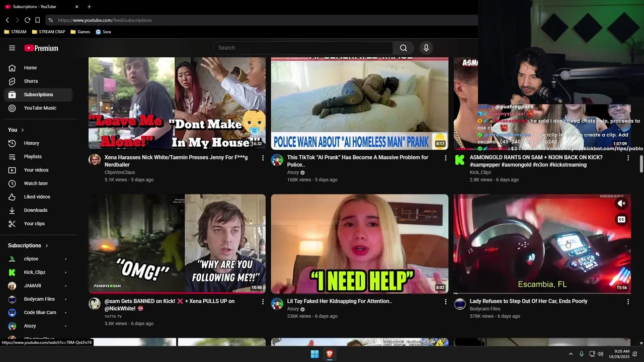
Task: Click the YouTube Premium logo
Action: (x=41, y=48)
